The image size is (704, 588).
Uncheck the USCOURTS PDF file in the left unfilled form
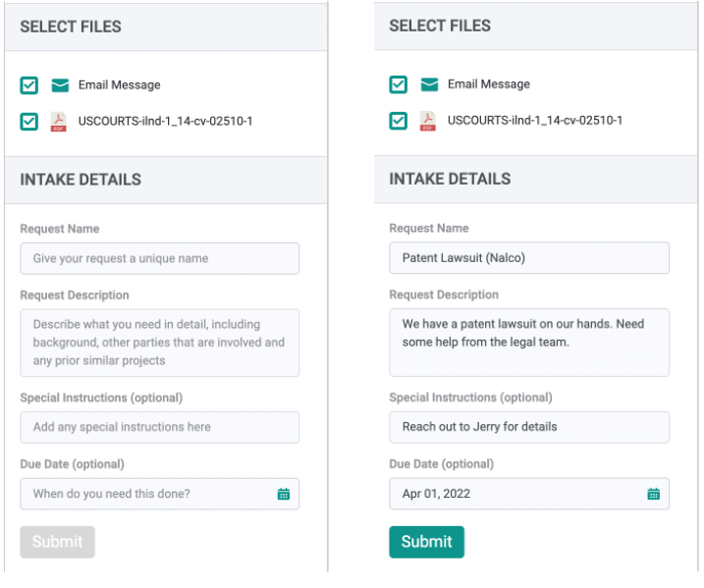29,122
